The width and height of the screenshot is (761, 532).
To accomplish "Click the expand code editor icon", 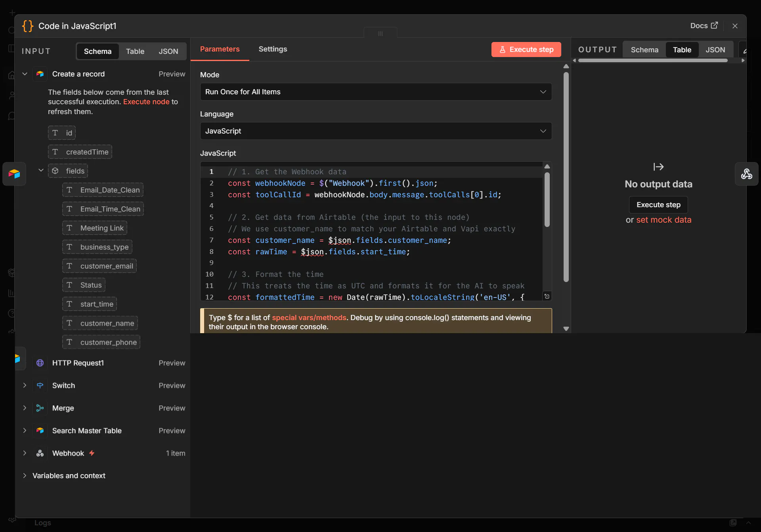I will tap(547, 296).
